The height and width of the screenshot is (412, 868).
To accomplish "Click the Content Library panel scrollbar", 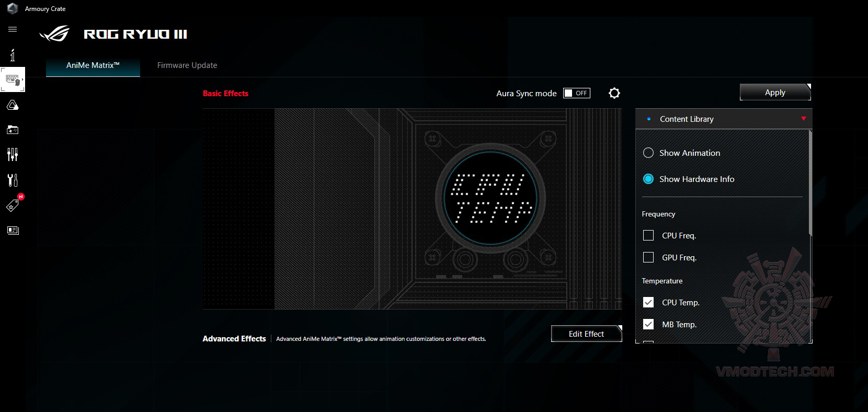I will pyautogui.click(x=810, y=183).
